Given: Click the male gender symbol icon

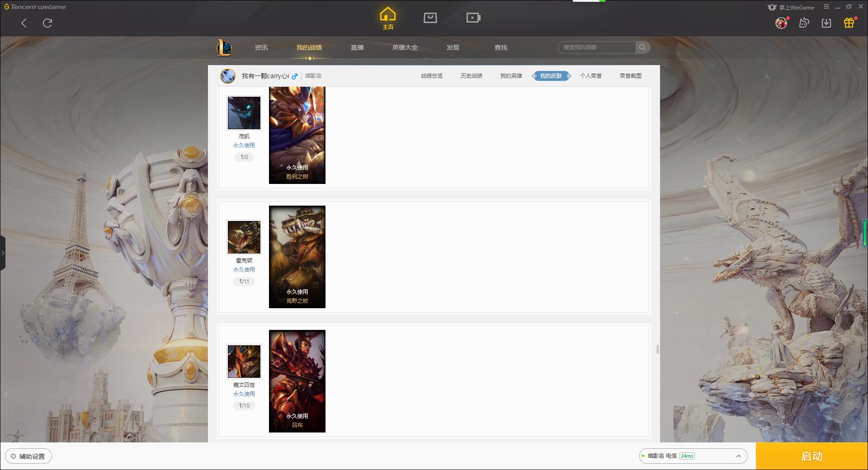Looking at the screenshot, I should pos(295,76).
